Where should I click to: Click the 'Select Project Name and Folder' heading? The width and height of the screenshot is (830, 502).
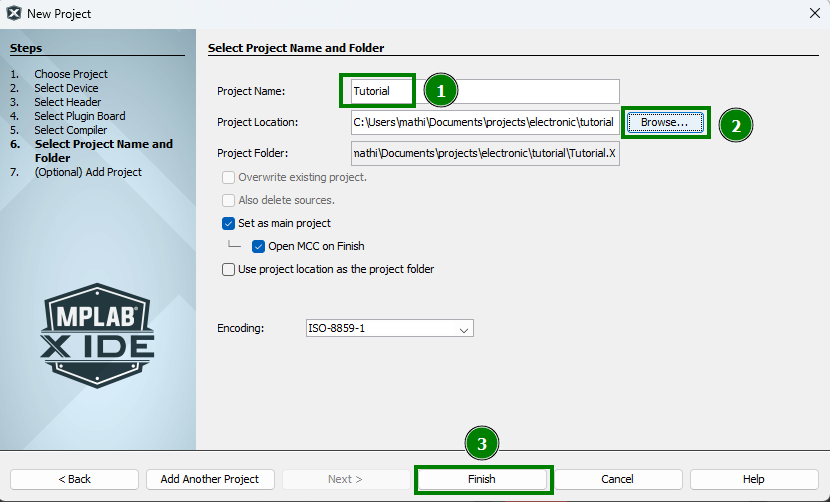coord(296,48)
